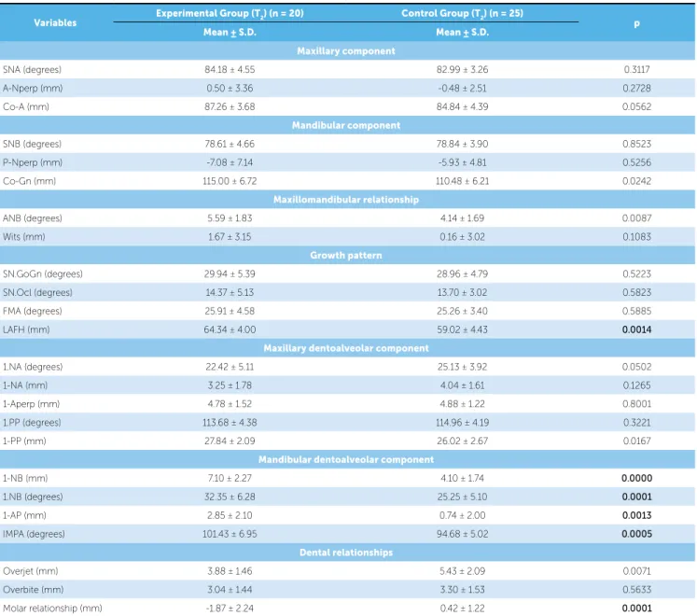Select the 'Overbite (mm)' row label
The image size is (697, 616).
pyautogui.click(x=34, y=590)
